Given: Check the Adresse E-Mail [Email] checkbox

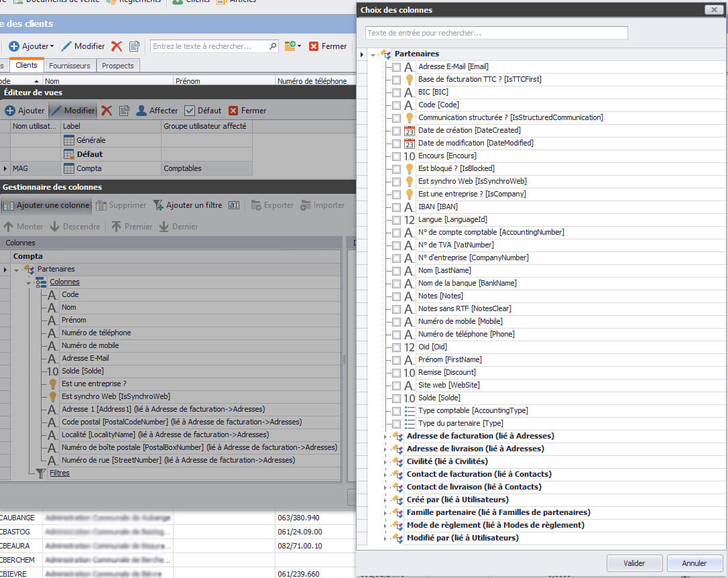Looking at the screenshot, I should click(x=397, y=67).
